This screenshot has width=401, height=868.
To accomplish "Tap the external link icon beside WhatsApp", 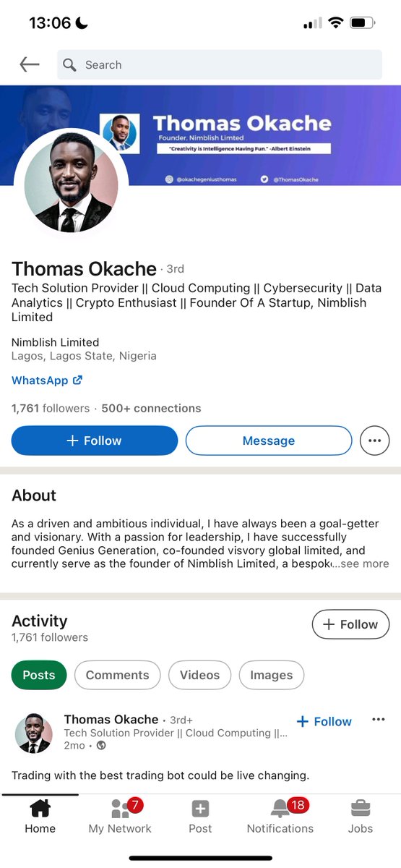I will (x=77, y=380).
